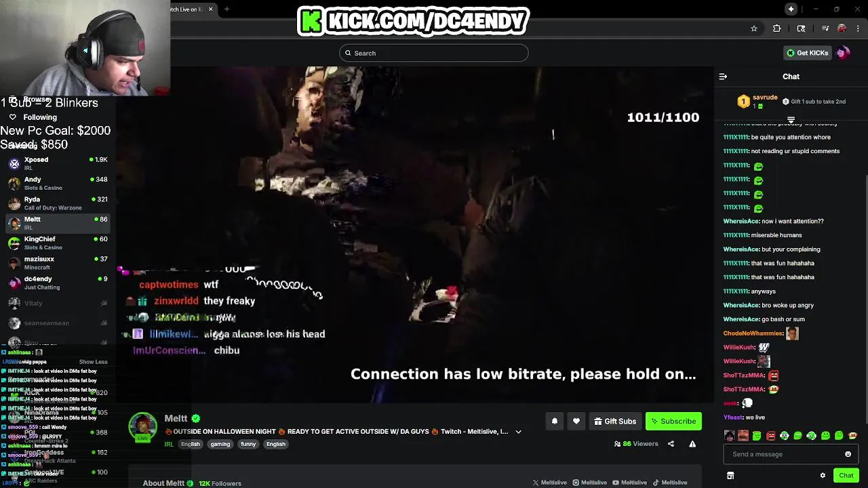Insert the first face emote from quick emotes
This screenshot has height=488, width=868.
point(729,436)
